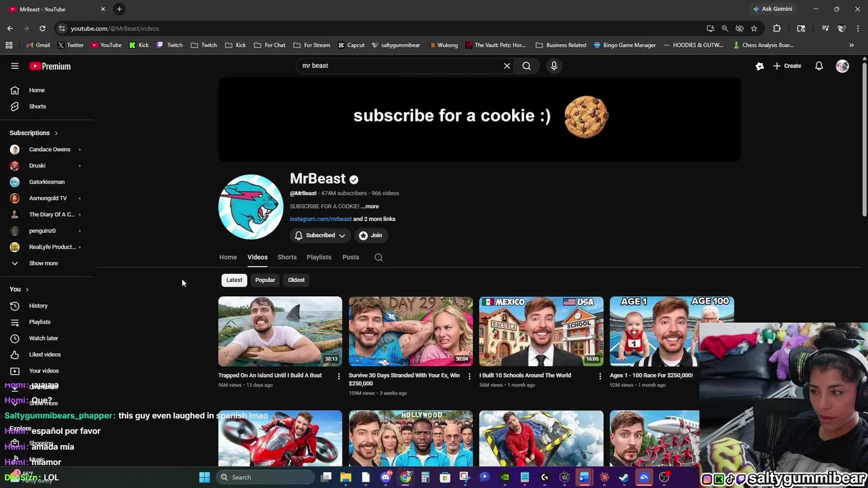Clear the search box with the X
This screenshot has width=868, height=488.
pyautogui.click(x=507, y=66)
